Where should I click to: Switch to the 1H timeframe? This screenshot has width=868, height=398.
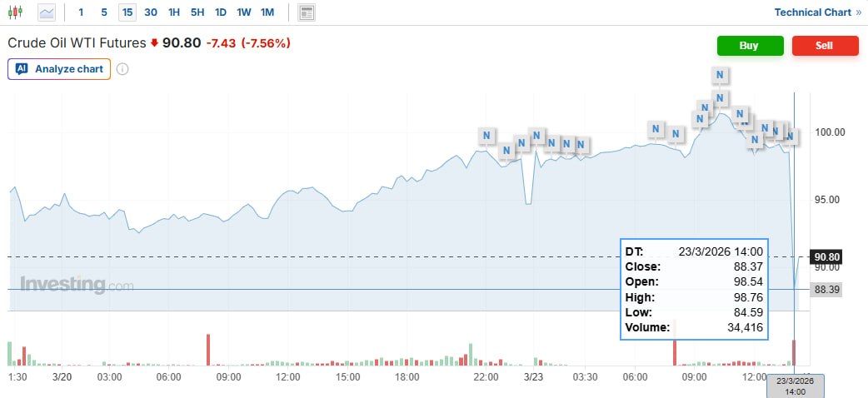[x=173, y=12]
